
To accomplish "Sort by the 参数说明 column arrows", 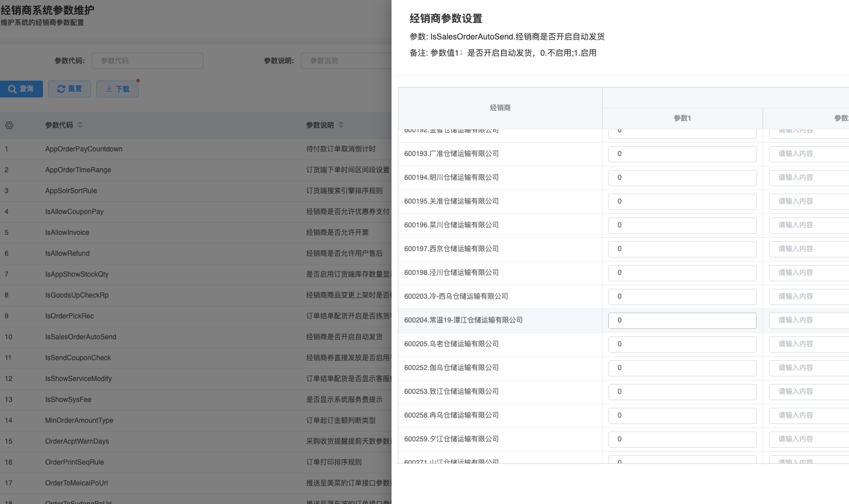I will pos(341,125).
